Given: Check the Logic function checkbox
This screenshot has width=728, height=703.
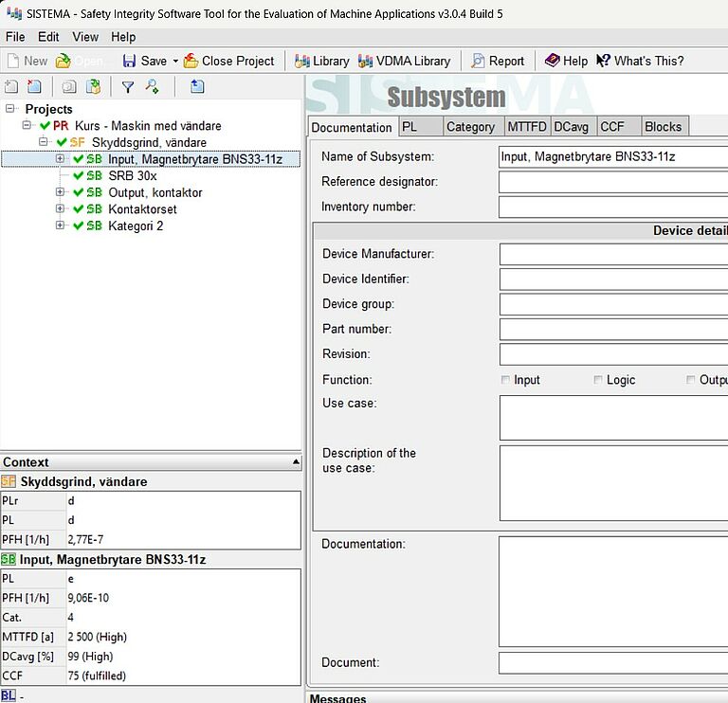Looking at the screenshot, I should click(x=598, y=380).
